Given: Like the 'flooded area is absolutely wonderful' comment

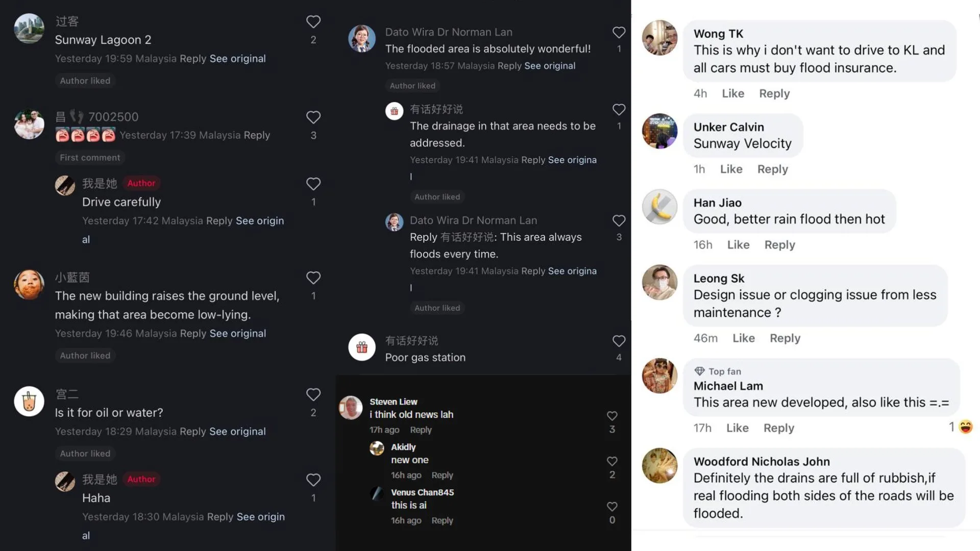Looking at the screenshot, I should point(619,33).
